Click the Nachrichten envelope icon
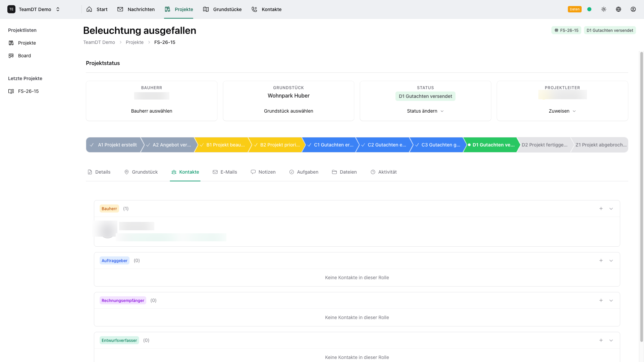This screenshot has height=362, width=644. click(120, 9)
